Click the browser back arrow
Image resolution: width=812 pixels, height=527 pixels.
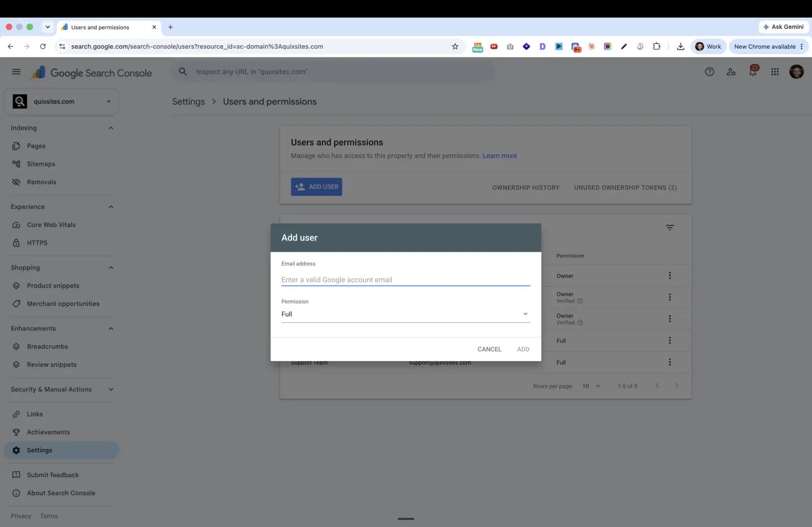[10, 46]
